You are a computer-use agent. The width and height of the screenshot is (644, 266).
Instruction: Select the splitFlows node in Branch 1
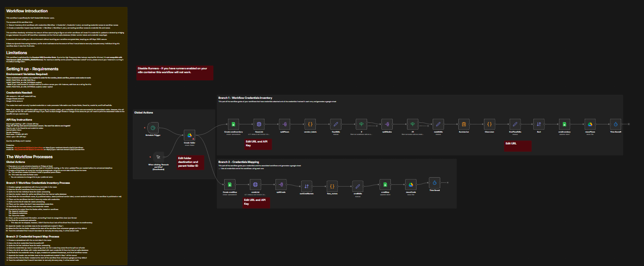[x=284, y=124]
